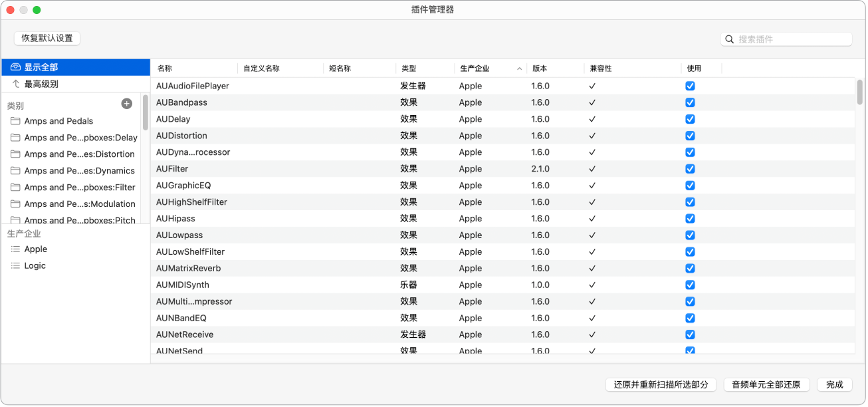
Task: Uncheck the 使用 box for AUMIDISynth
Action: click(690, 285)
